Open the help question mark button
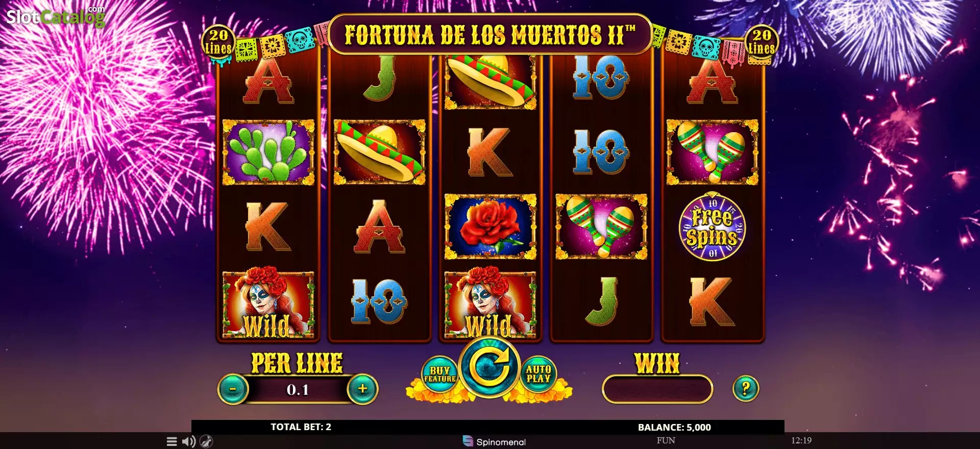This screenshot has width=980, height=449. 746,389
